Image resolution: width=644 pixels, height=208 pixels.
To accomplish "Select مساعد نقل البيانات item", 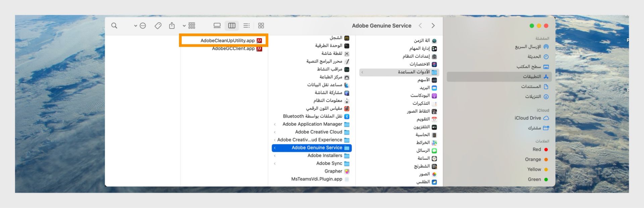I will click(x=328, y=85).
